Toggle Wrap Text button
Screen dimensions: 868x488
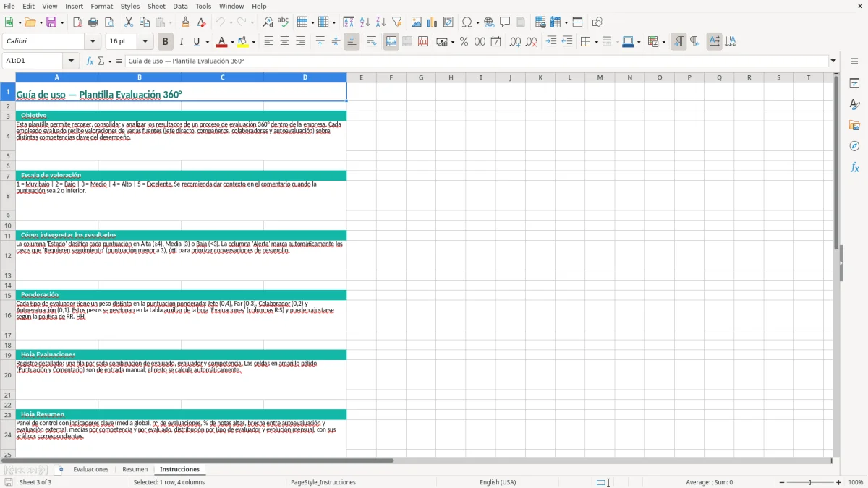(372, 42)
